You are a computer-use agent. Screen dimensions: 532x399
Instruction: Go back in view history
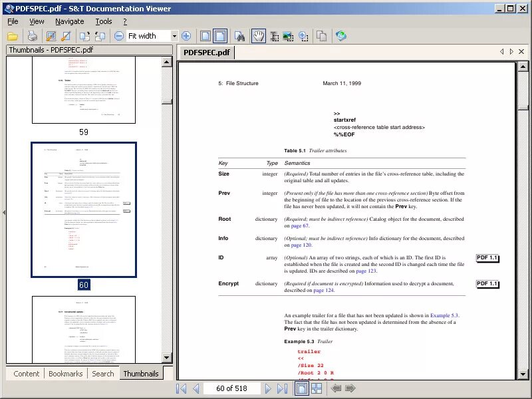click(336, 388)
